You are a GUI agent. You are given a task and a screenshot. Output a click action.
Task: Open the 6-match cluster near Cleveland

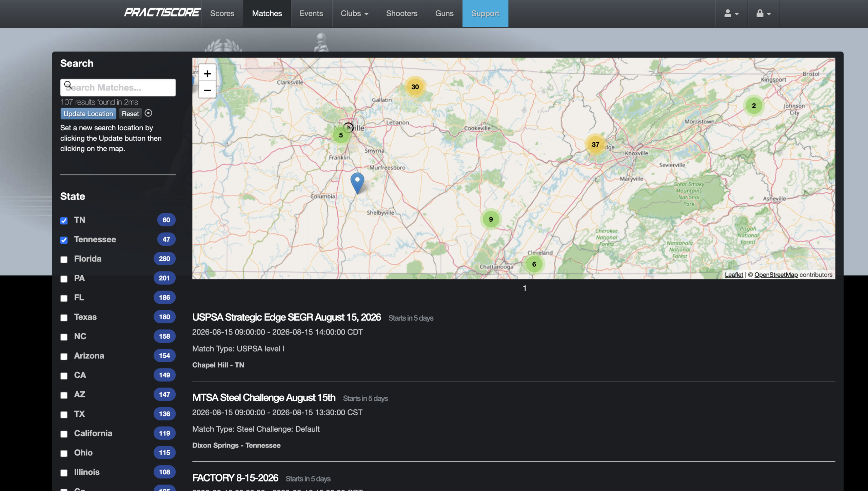534,264
